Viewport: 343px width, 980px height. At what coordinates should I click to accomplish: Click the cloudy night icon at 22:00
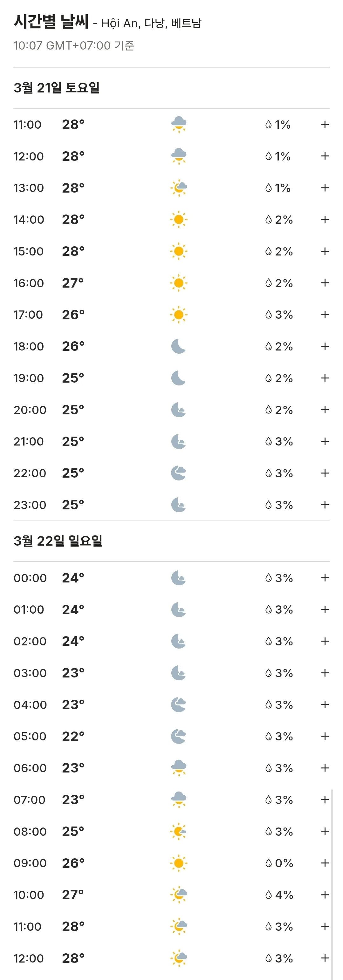point(179,473)
